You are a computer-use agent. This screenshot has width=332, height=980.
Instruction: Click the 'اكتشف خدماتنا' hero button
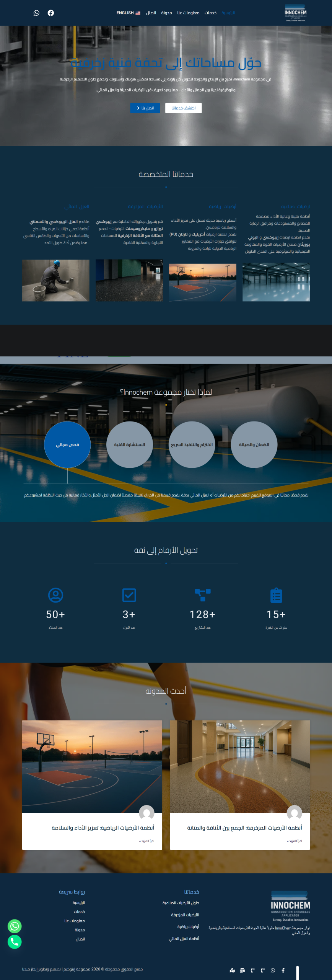pyautogui.click(x=184, y=108)
